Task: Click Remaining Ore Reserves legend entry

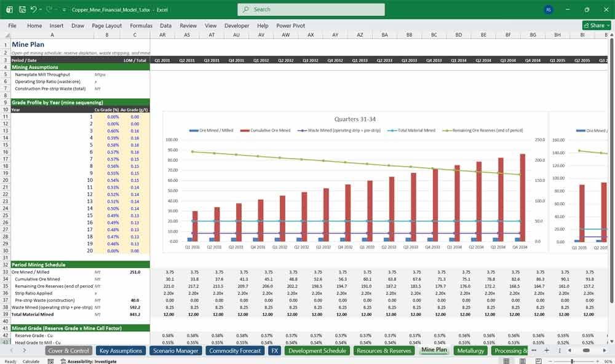Action: point(482,130)
